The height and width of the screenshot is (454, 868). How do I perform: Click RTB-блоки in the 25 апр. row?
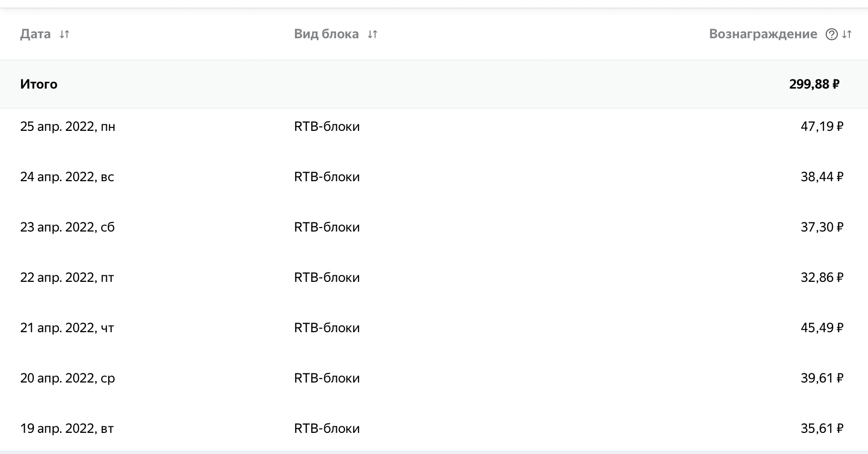(x=327, y=126)
